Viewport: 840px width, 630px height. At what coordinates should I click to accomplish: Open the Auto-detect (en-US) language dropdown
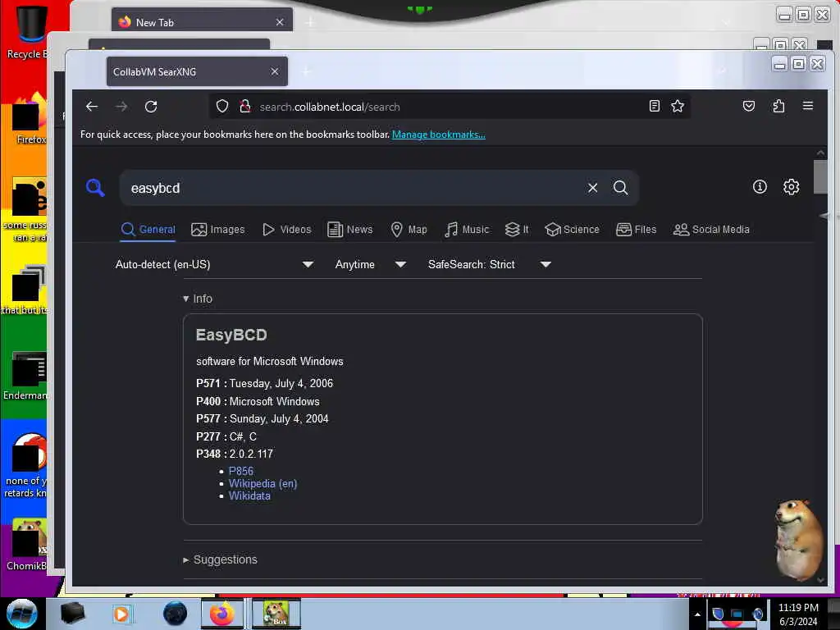click(214, 264)
